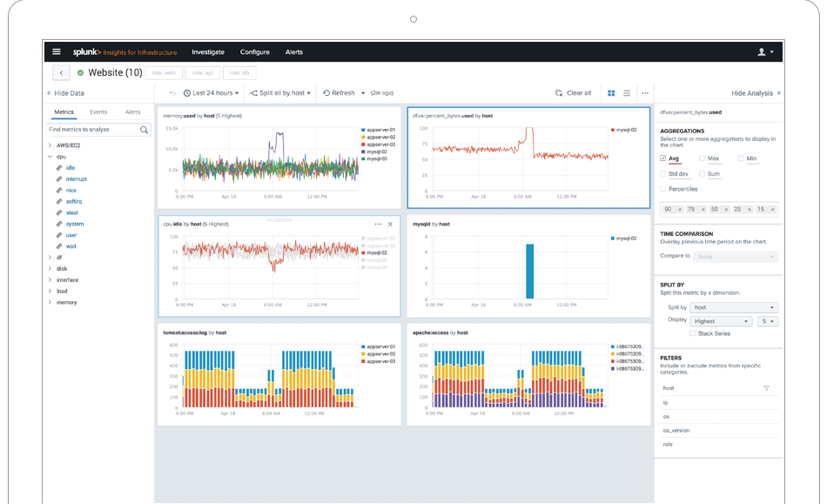Go back using the arrow button
Screen dimensions: 827x504
[61, 73]
